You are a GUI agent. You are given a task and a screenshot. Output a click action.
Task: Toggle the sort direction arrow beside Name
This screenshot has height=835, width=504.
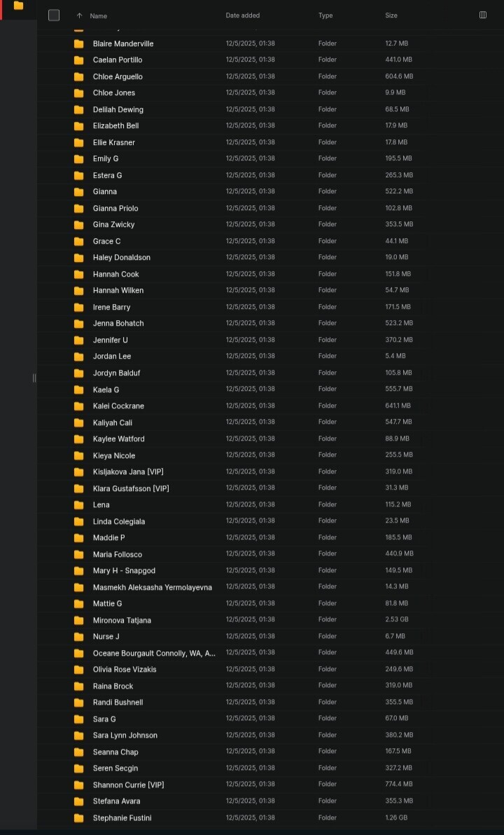tap(79, 15)
